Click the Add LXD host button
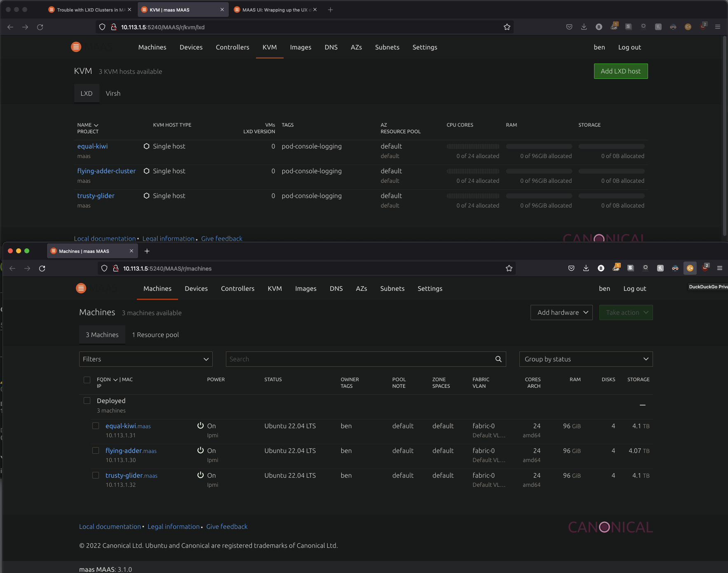This screenshot has height=573, width=728. click(x=620, y=71)
